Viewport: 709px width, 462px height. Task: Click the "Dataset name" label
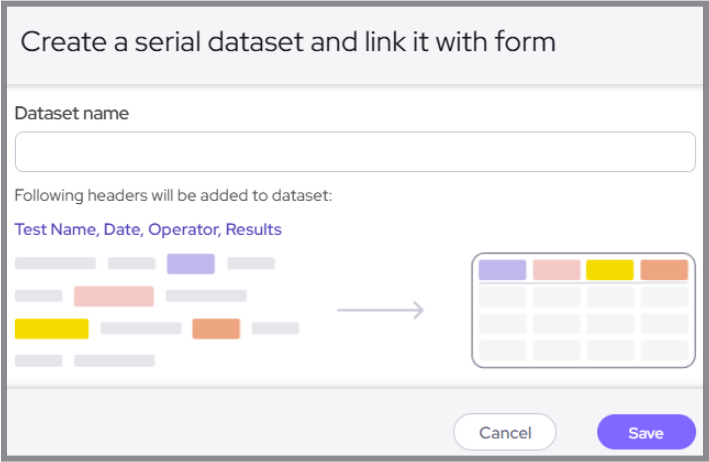[71, 113]
